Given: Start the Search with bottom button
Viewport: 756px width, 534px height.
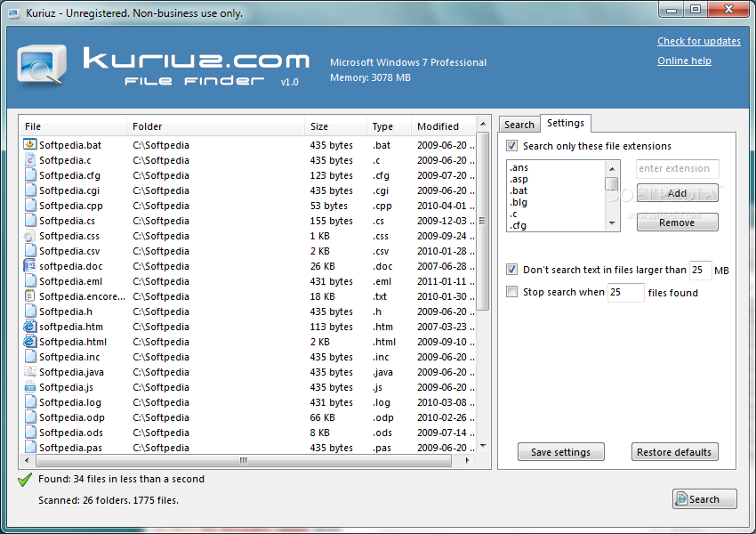Looking at the screenshot, I should tap(704, 499).
